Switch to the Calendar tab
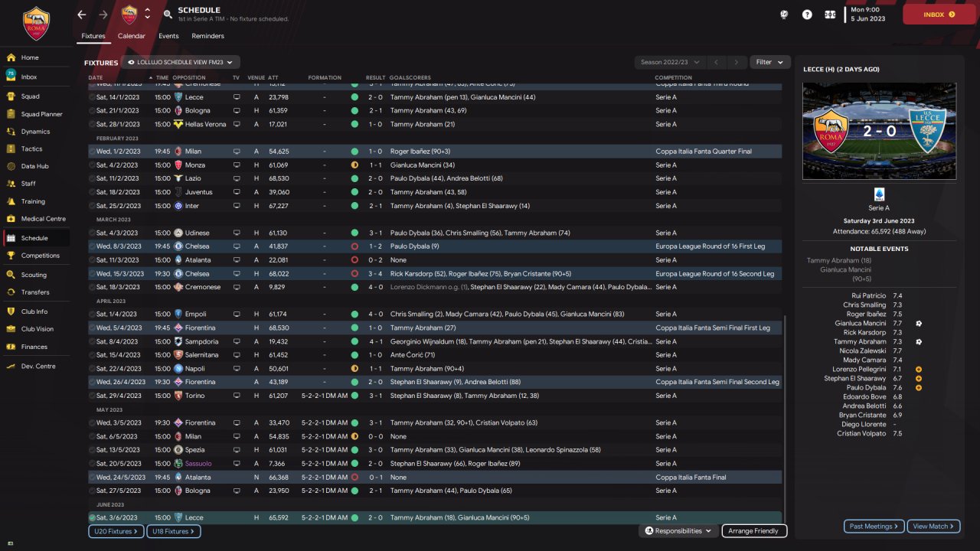Screen dimensions: 980x551 [x=132, y=36]
